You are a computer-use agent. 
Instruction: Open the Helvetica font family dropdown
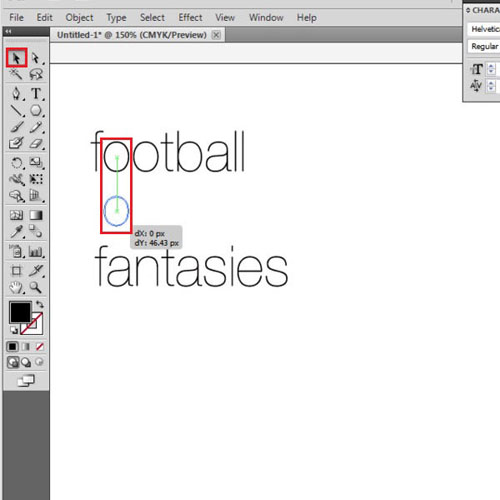click(x=484, y=29)
